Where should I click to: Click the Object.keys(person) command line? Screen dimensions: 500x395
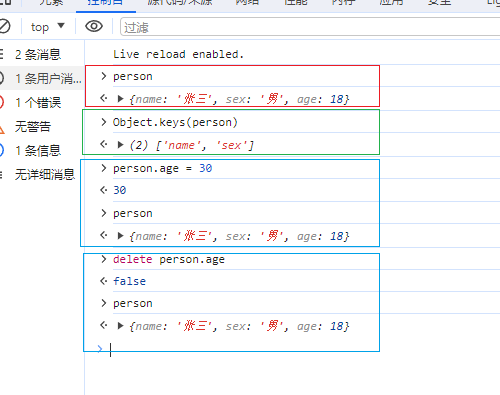[x=175, y=122]
